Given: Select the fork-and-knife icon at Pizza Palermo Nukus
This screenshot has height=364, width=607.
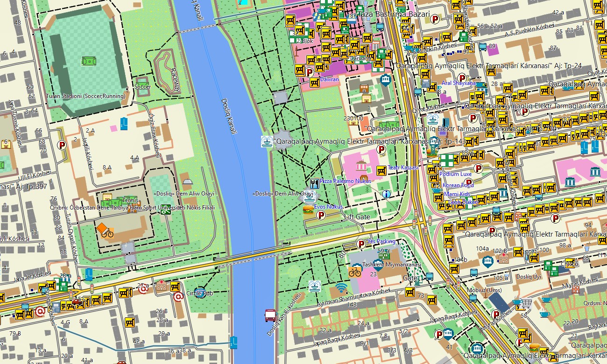Looking at the screenshot, I should 315,183.
